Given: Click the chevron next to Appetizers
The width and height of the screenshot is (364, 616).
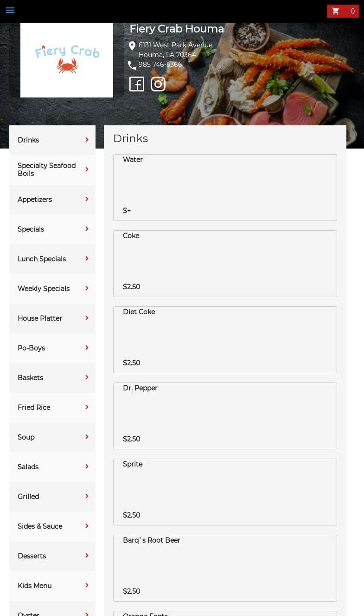Looking at the screenshot, I should 87,199.
